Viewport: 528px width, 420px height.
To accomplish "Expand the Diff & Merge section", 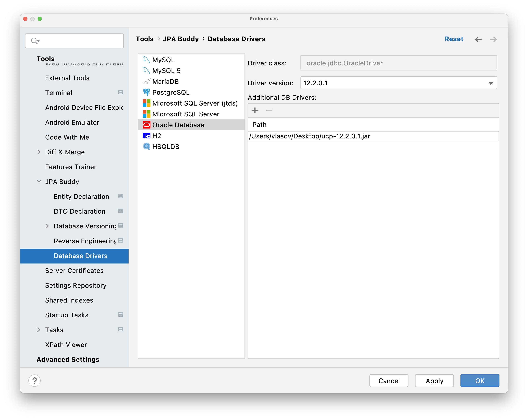I will pos(39,152).
